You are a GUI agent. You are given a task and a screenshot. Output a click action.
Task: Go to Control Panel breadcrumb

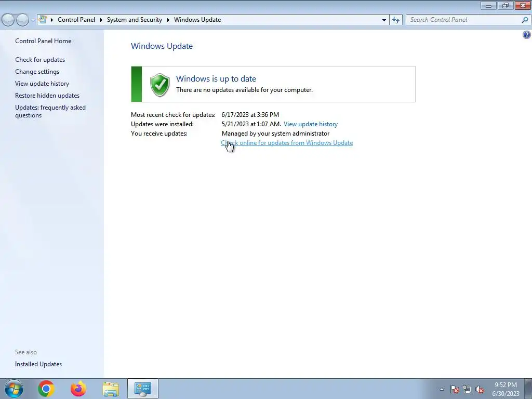click(x=76, y=20)
